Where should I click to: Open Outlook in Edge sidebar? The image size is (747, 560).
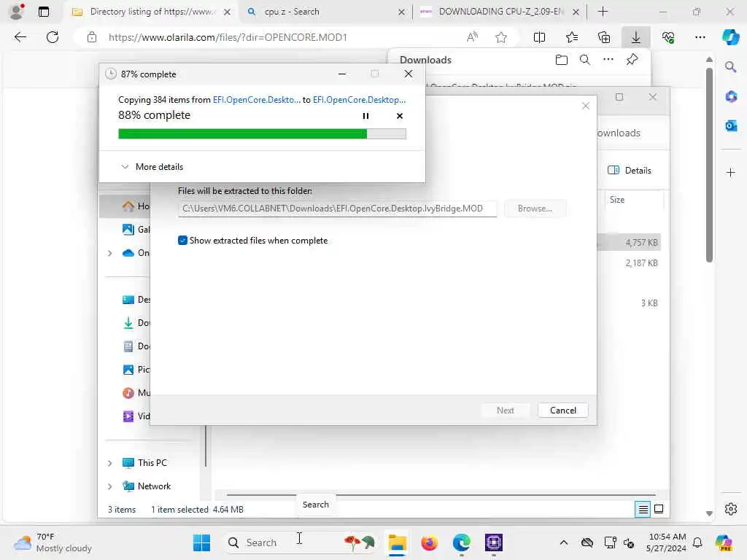coord(730,125)
